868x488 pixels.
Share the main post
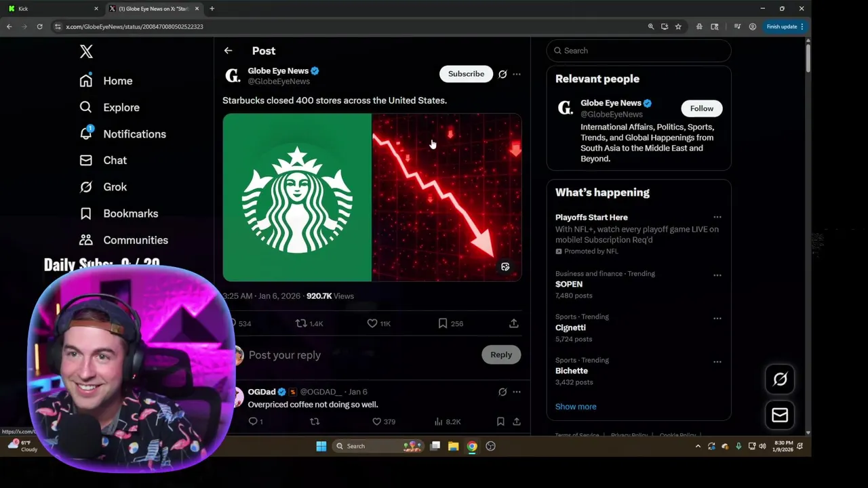(x=514, y=323)
